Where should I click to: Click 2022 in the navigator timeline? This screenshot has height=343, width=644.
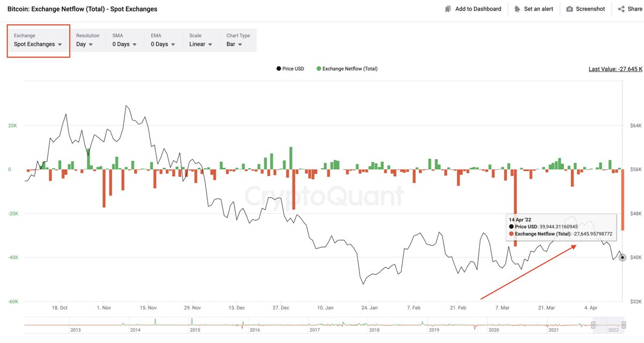pos(613,331)
